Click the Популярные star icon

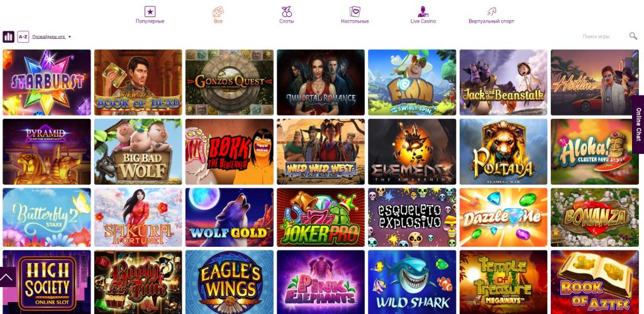pyautogui.click(x=150, y=11)
